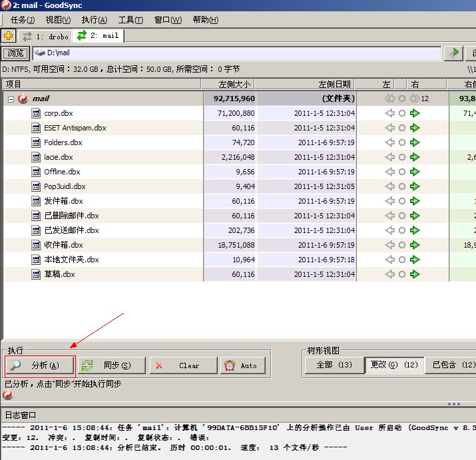The height and width of the screenshot is (460, 476).
Task: Click left arrow for Offline.dbx row
Action: coord(389,172)
